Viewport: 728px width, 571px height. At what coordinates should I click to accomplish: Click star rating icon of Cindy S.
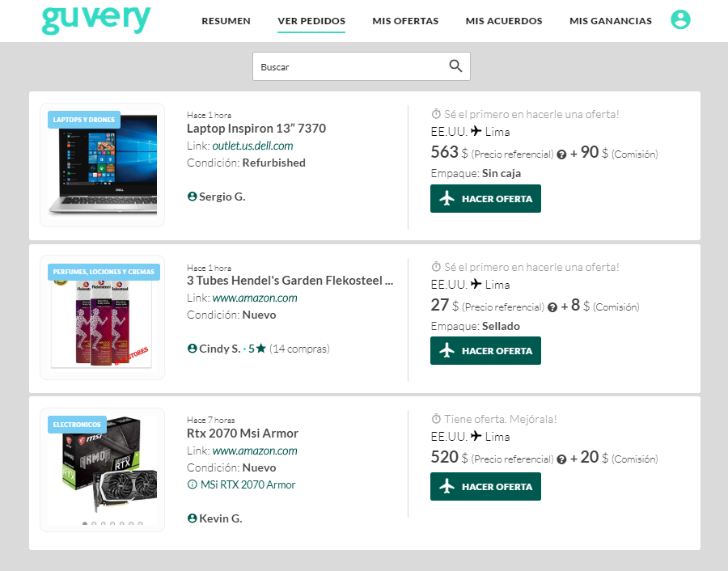coord(261,348)
